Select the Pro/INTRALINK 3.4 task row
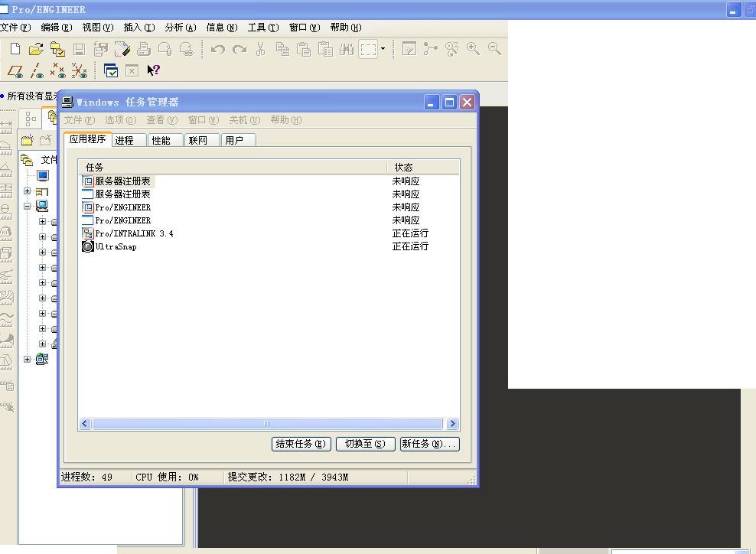This screenshot has height=554, width=756. (x=269, y=233)
